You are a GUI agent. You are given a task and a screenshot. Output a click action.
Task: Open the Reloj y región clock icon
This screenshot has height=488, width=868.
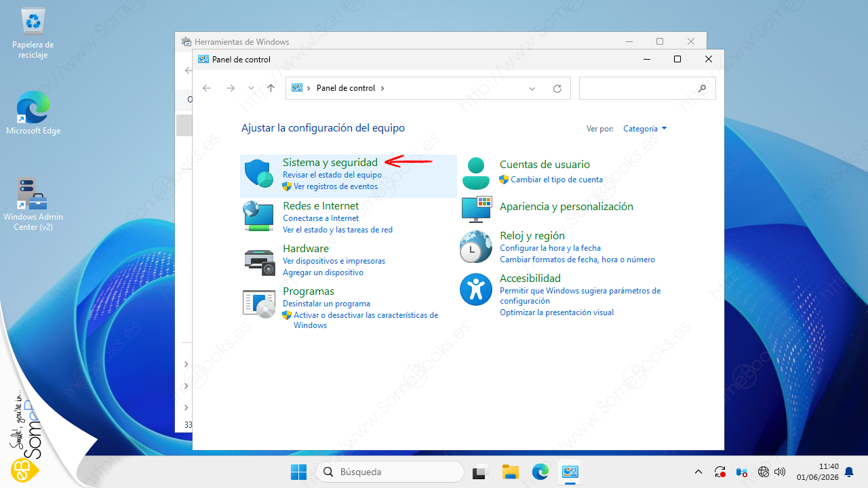[x=476, y=247]
